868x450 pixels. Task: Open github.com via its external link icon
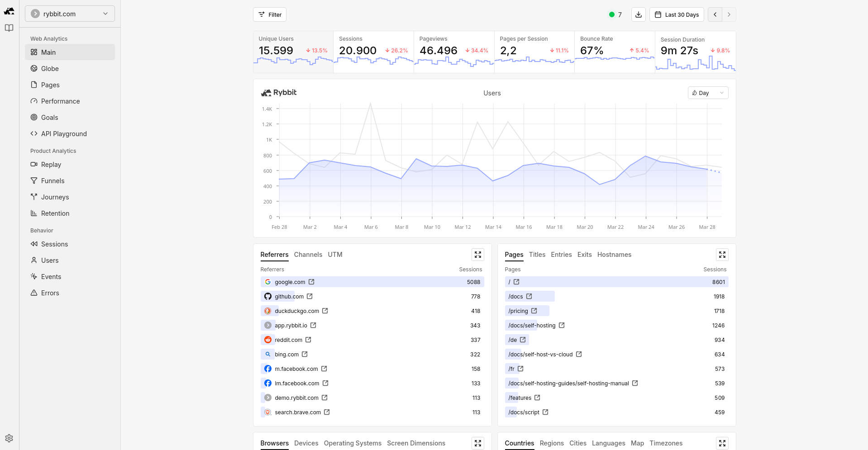[309, 296]
